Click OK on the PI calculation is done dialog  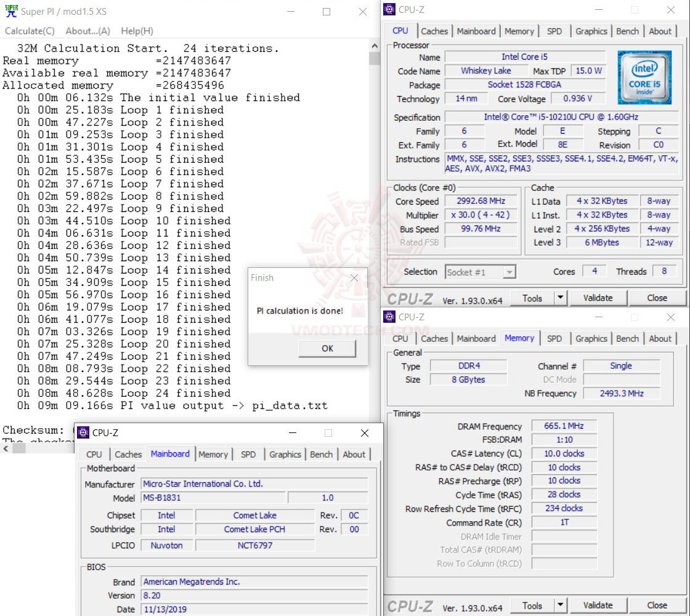[x=327, y=348]
